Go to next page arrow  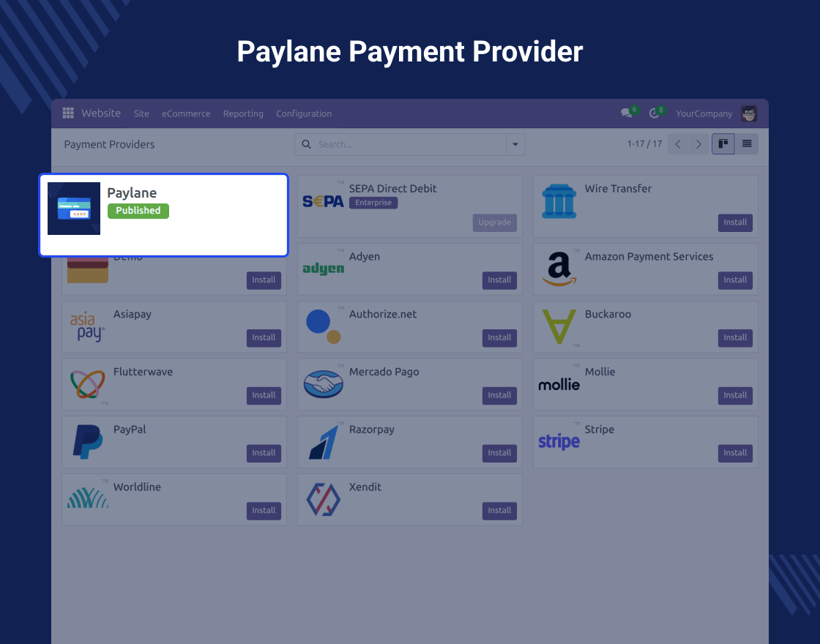pos(698,144)
